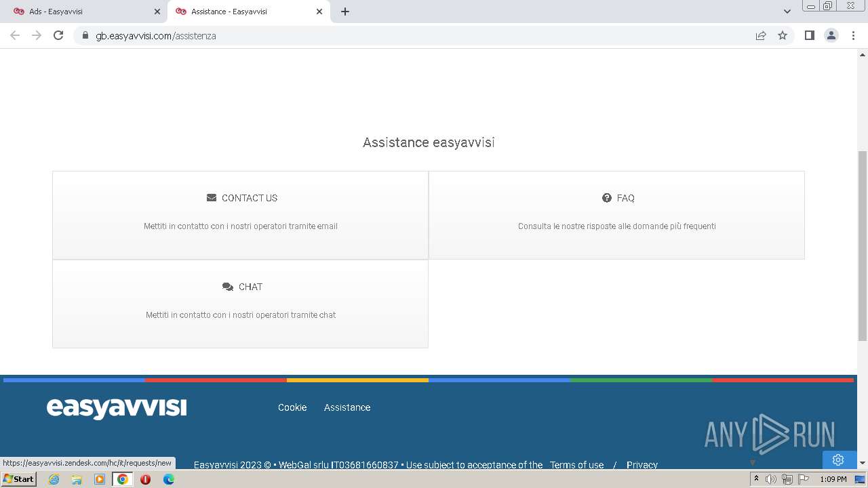The image size is (868, 488).
Task: Click the easyavvisi footer logo
Action: coord(117,407)
